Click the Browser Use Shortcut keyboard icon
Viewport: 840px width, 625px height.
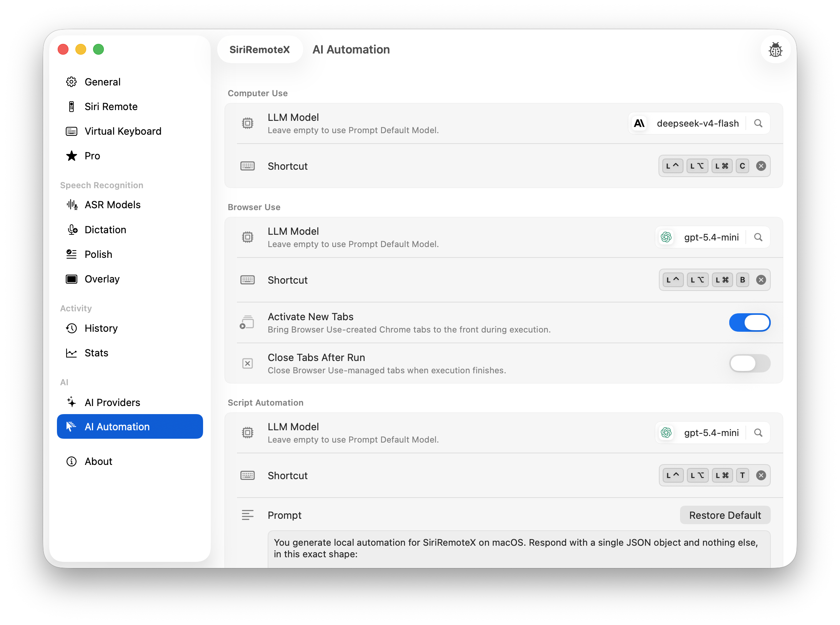(248, 280)
